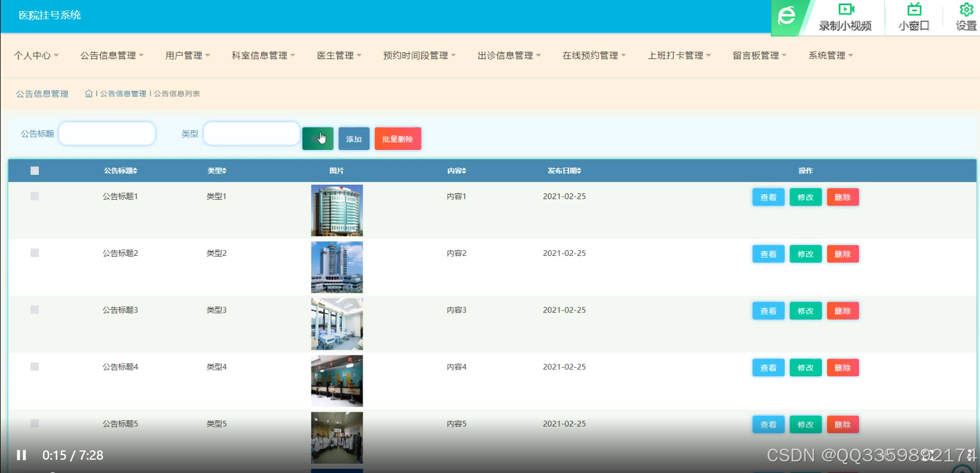Screen dimensions: 980x473
Task: Click the 添加 add button
Action: [x=354, y=139]
